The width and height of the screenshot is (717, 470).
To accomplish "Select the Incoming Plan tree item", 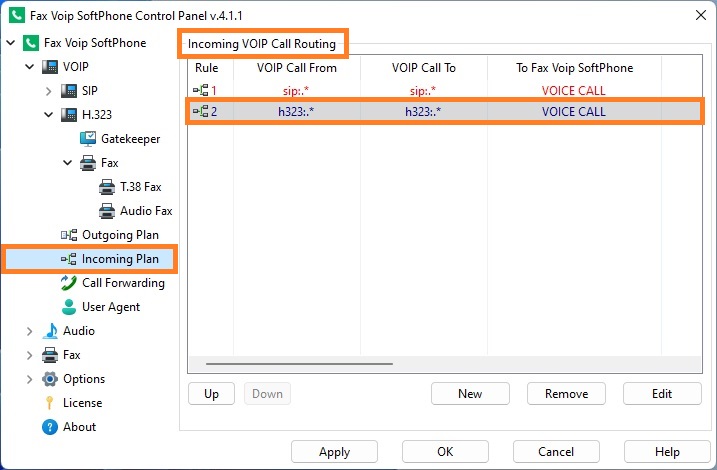I will click(109, 259).
